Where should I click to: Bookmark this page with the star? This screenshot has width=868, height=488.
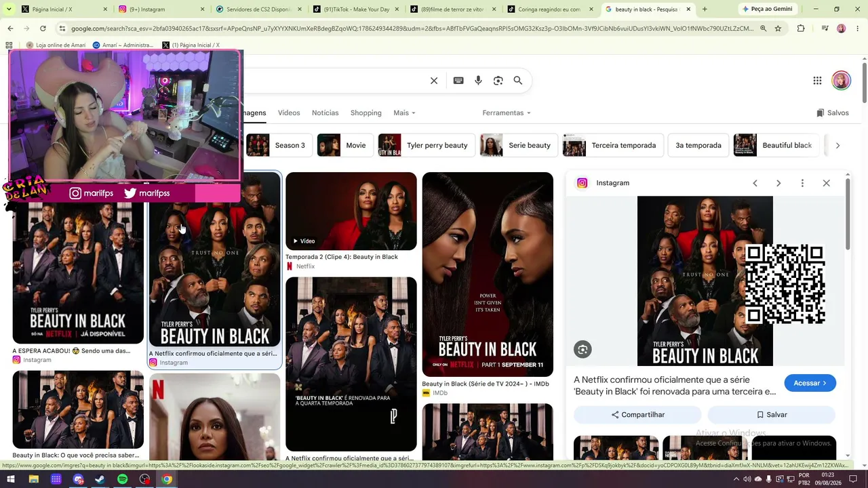coord(778,28)
